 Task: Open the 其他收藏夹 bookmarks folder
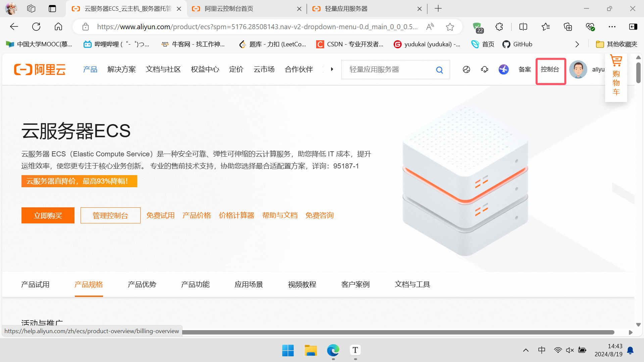pos(616,44)
